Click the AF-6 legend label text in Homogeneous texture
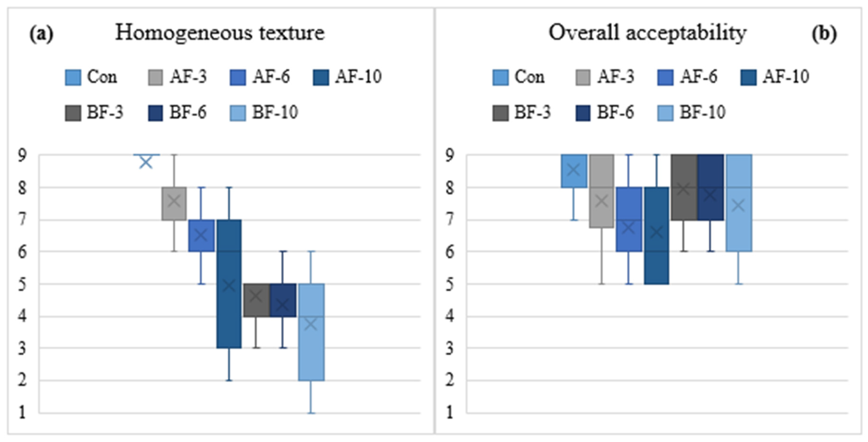 coord(271,77)
